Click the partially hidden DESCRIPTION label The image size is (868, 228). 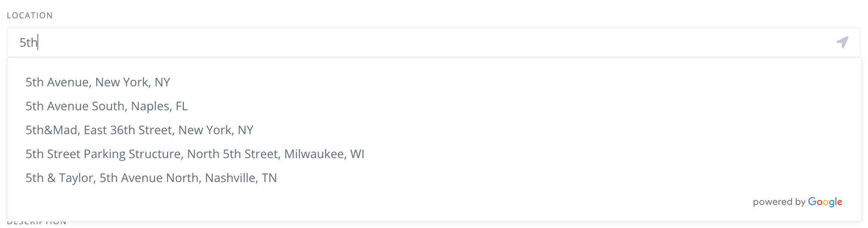click(37, 224)
